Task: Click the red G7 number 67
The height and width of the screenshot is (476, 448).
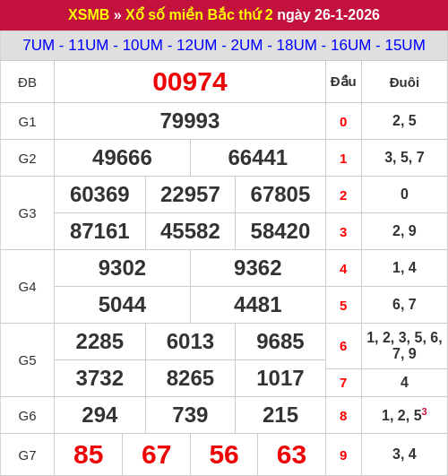Action: point(156,454)
